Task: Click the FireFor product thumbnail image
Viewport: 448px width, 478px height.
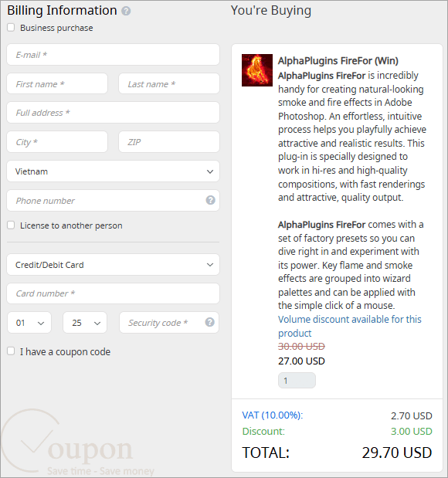Action: [x=257, y=70]
